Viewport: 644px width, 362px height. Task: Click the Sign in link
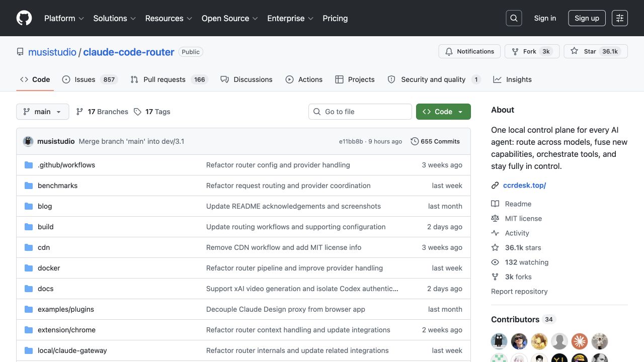tap(545, 18)
